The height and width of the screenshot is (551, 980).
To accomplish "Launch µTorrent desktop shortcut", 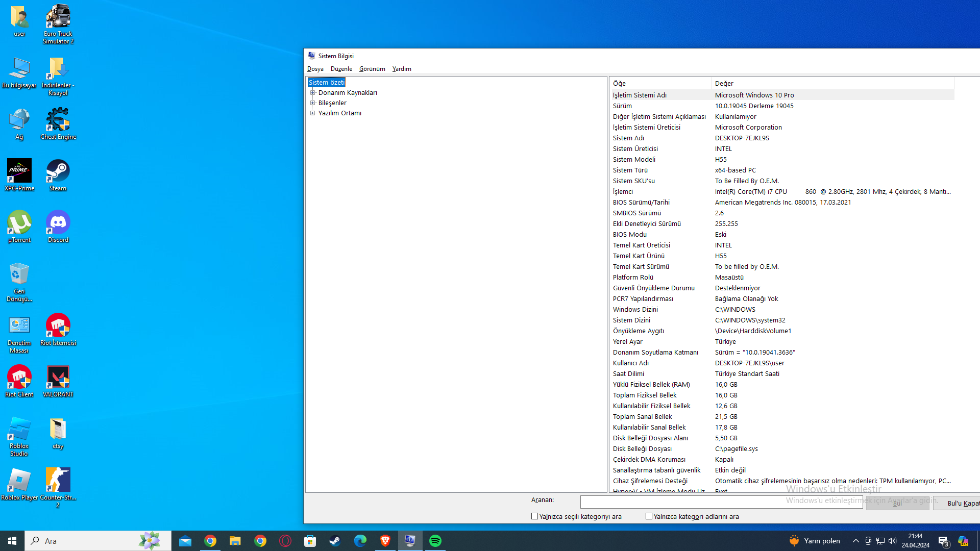I will pos(19,227).
